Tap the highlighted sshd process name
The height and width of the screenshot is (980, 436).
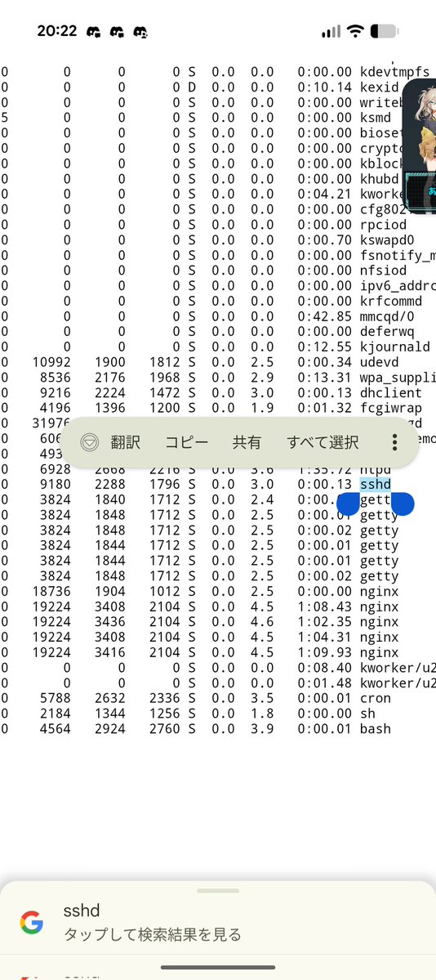pos(376,485)
